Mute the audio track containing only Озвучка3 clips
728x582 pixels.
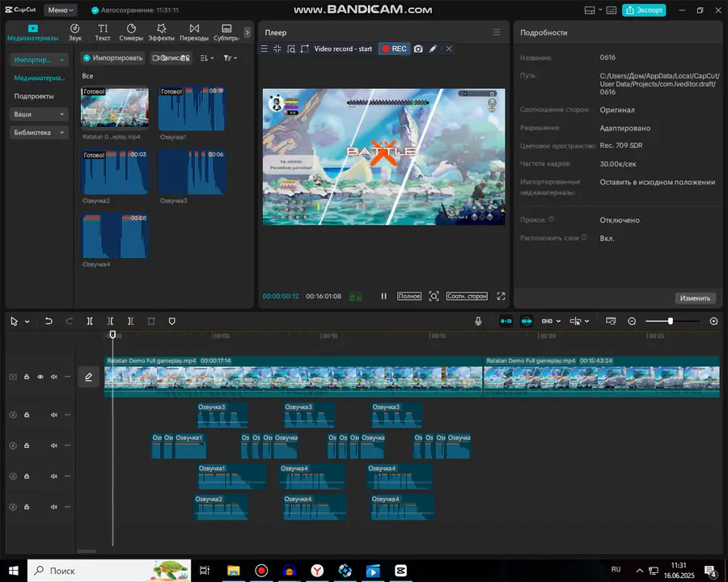54,415
